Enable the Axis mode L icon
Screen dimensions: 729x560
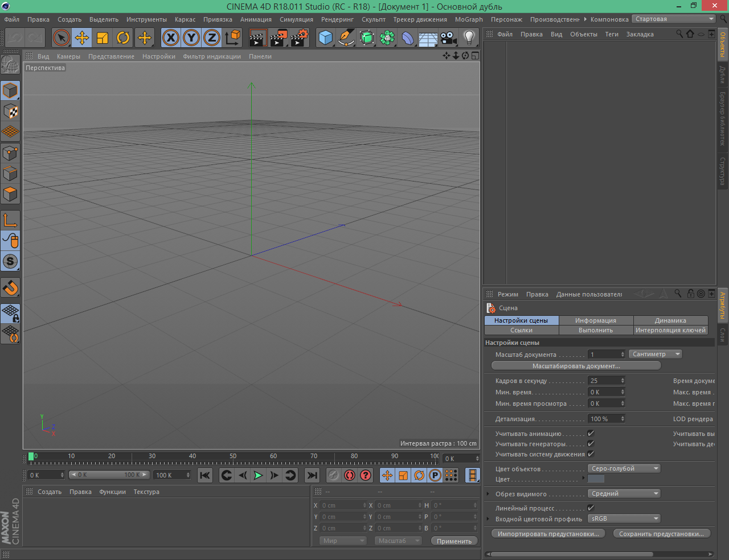[10, 220]
